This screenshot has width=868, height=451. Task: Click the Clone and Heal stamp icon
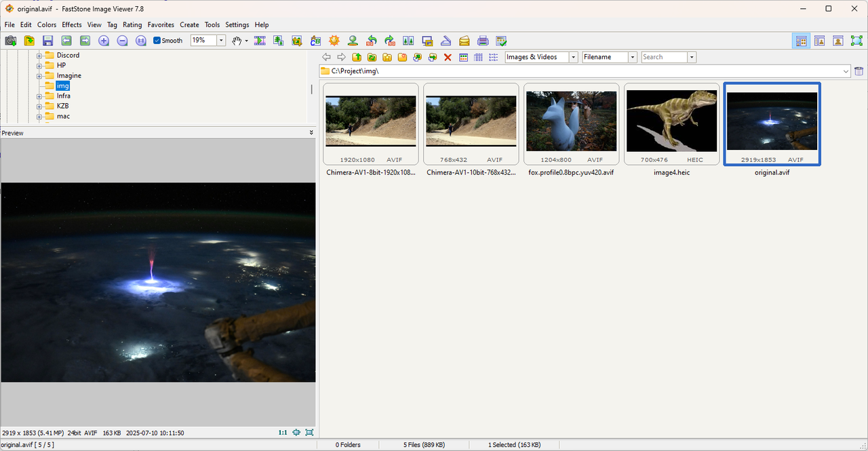coord(353,41)
